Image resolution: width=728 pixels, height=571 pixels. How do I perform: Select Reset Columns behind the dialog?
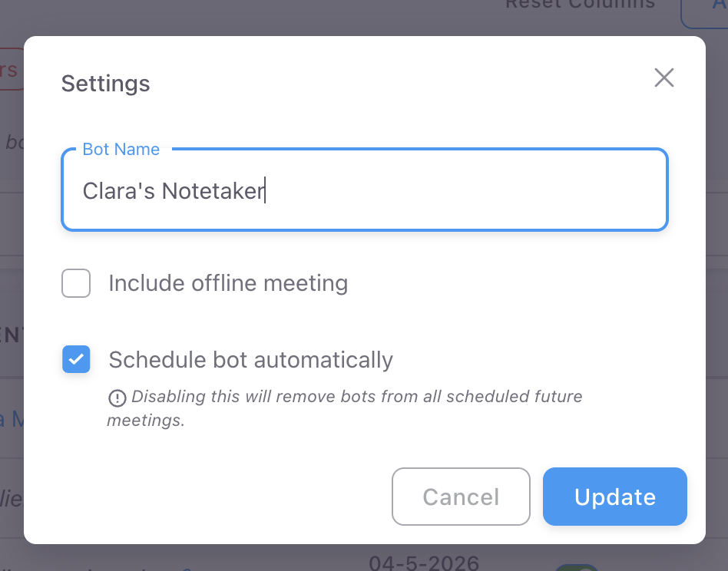pos(580,5)
